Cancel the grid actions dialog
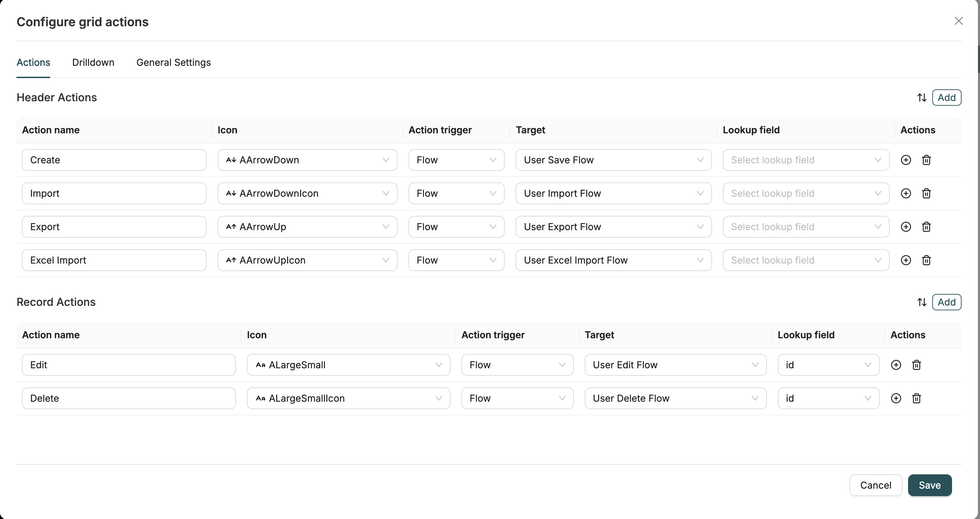 [x=875, y=485]
